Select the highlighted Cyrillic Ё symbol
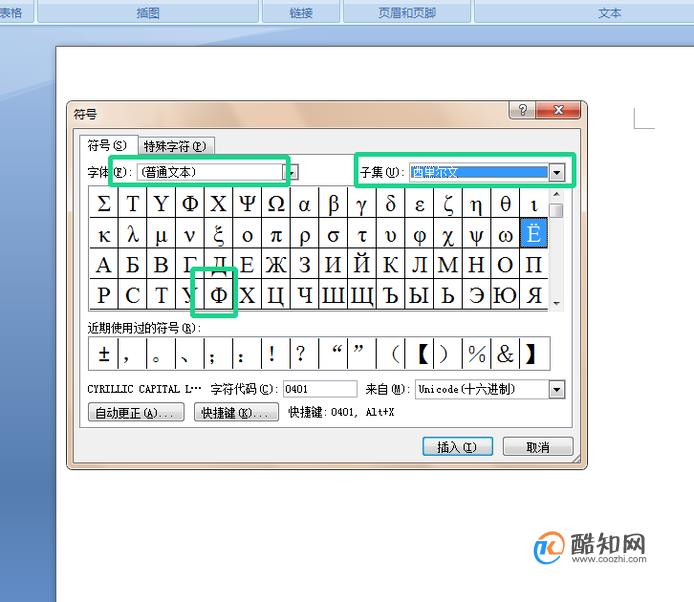The image size is (694, 602). point(534,233)
